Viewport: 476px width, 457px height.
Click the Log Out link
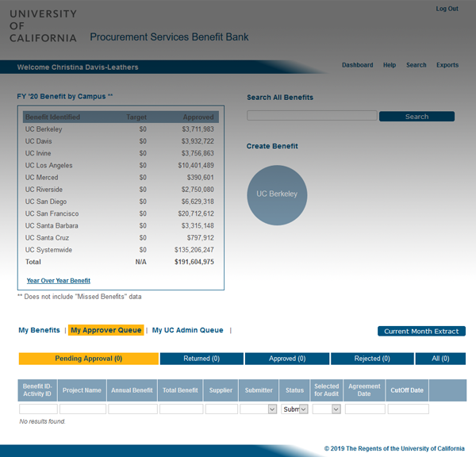tap(447, 9)
